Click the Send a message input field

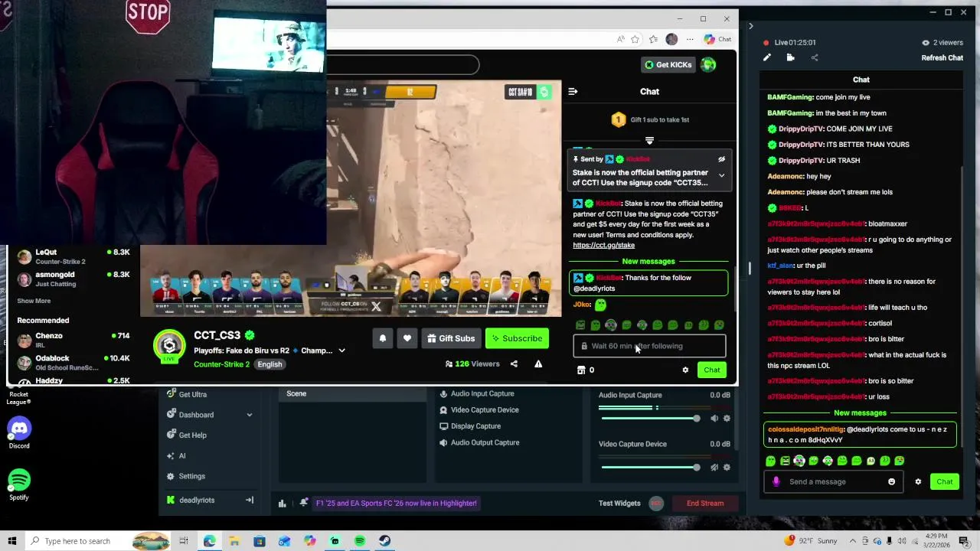coord(833,482)
